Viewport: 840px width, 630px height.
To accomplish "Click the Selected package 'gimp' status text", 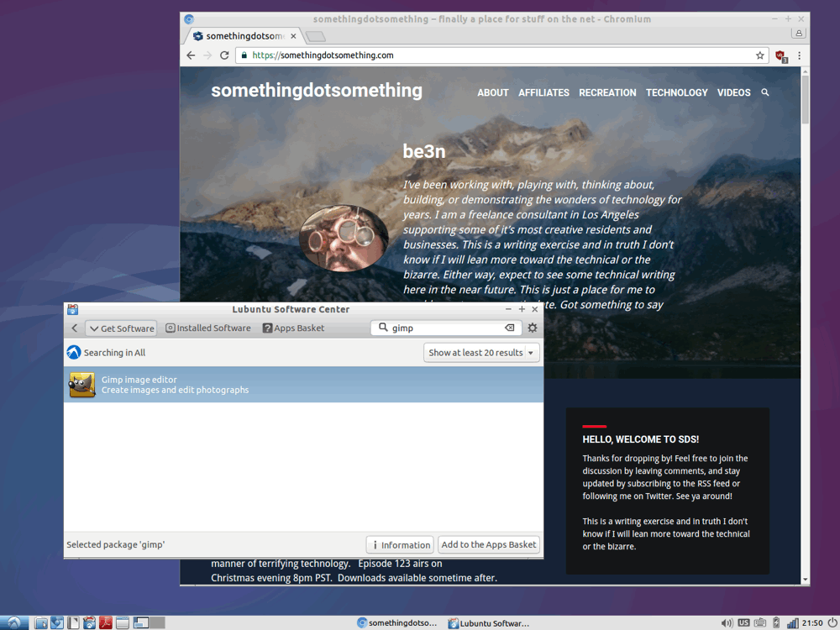I will tap(116, 544).
